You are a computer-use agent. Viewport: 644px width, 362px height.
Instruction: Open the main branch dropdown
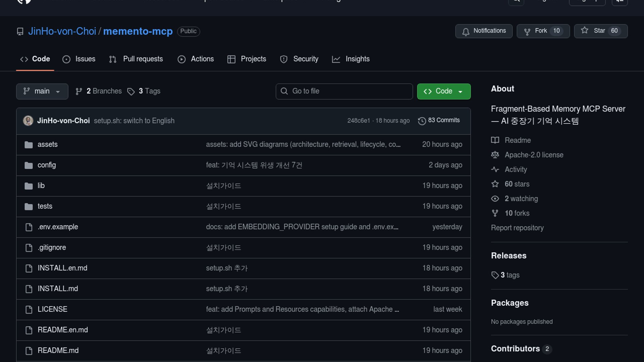(42, 91)
